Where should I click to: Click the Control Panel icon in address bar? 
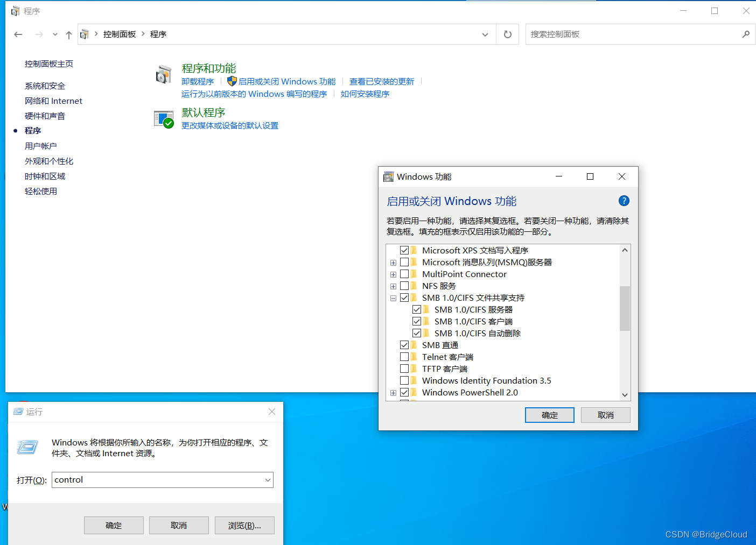coord(85,34)
